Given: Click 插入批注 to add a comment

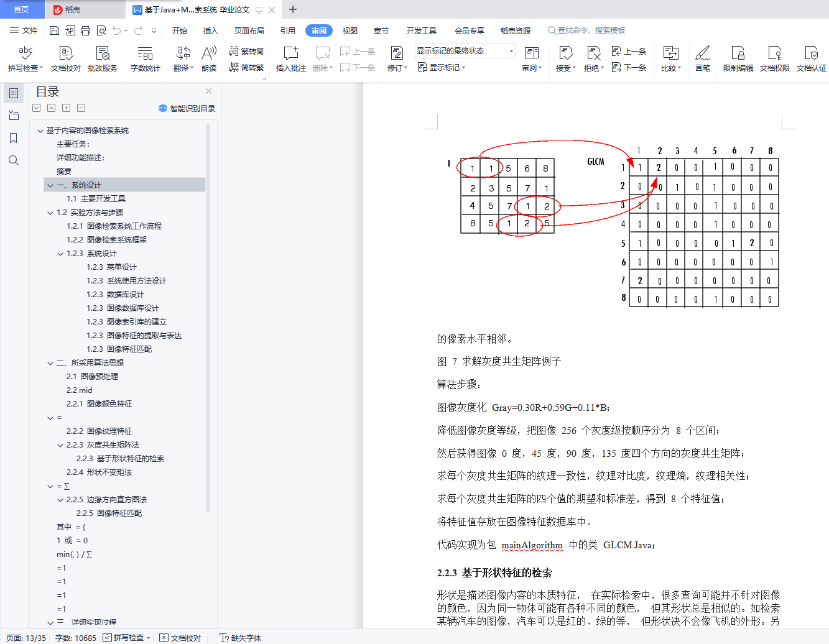Looking at the screenshot, I should (x=290, y=59).
